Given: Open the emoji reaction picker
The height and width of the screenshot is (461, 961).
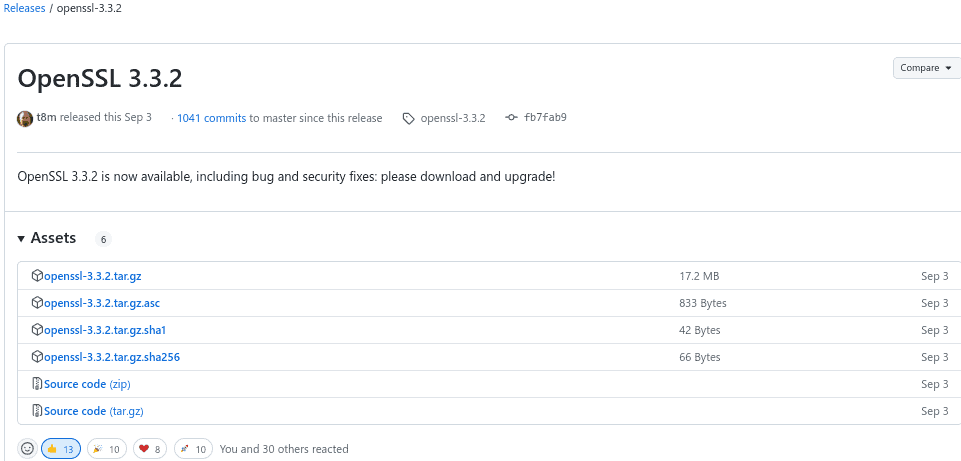Looking at the screenshot, I should [28, 449].
